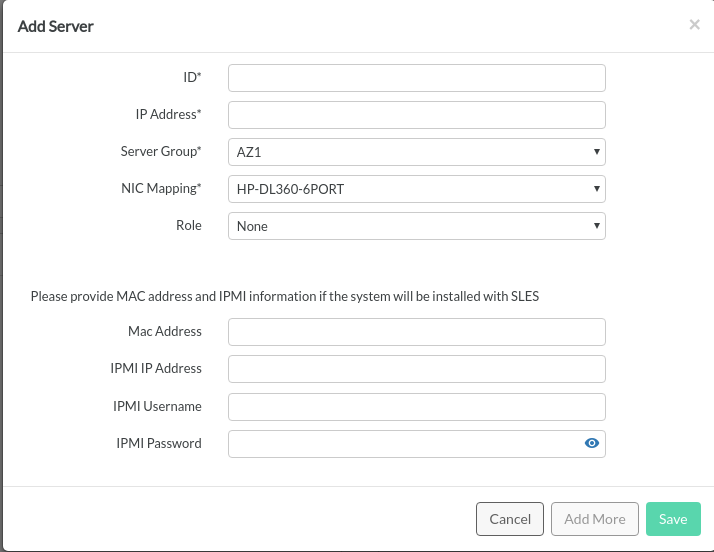The image size is (714, 552).
Task: Click the 'IPMI Password' label text
Action: tap(157, 443)
